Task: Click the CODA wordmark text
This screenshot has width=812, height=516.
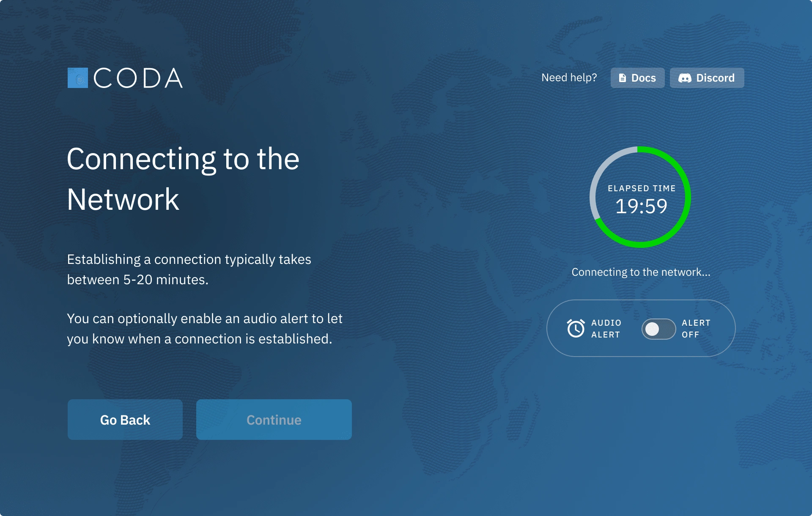Action: [138, 78]
